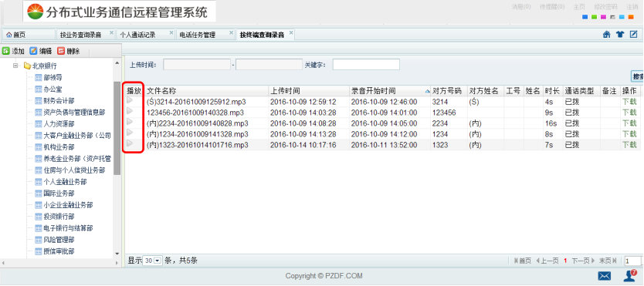Click the icon beside 办公室
The image size is (644, 286).
pyautogui.click(x=39, y=89)
